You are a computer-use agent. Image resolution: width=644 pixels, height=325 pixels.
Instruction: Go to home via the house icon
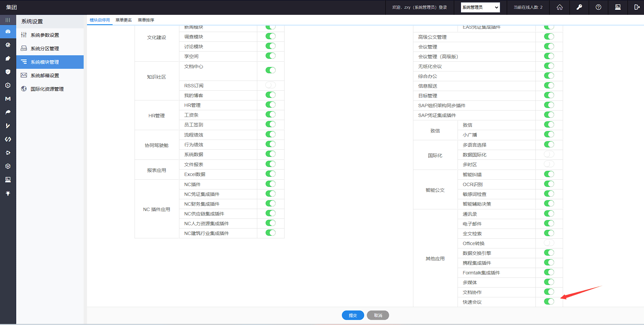560,7
